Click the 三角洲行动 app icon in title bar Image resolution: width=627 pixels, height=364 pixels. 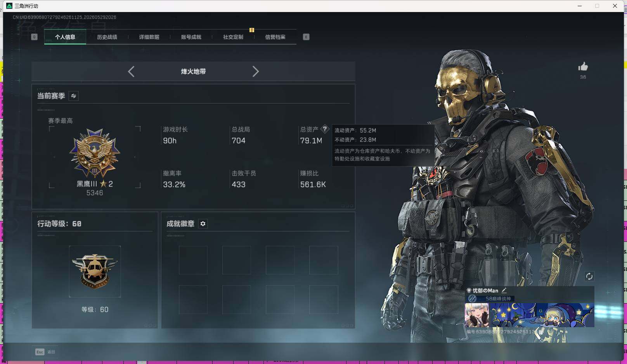coord(9,6)
